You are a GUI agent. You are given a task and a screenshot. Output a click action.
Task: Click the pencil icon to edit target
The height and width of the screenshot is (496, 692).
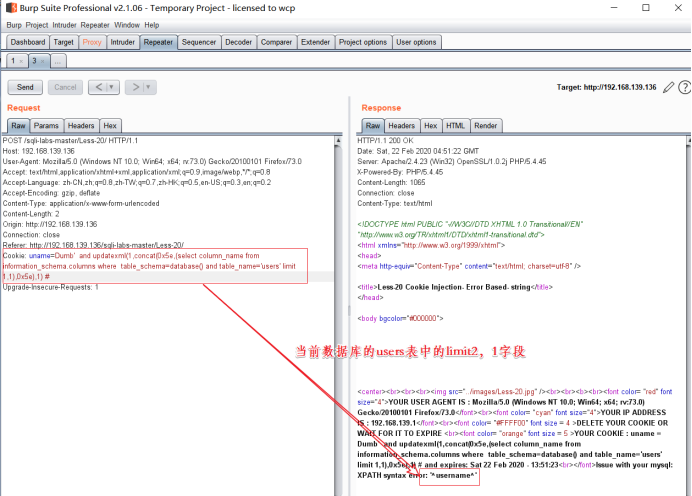click(x=669, y=87)
